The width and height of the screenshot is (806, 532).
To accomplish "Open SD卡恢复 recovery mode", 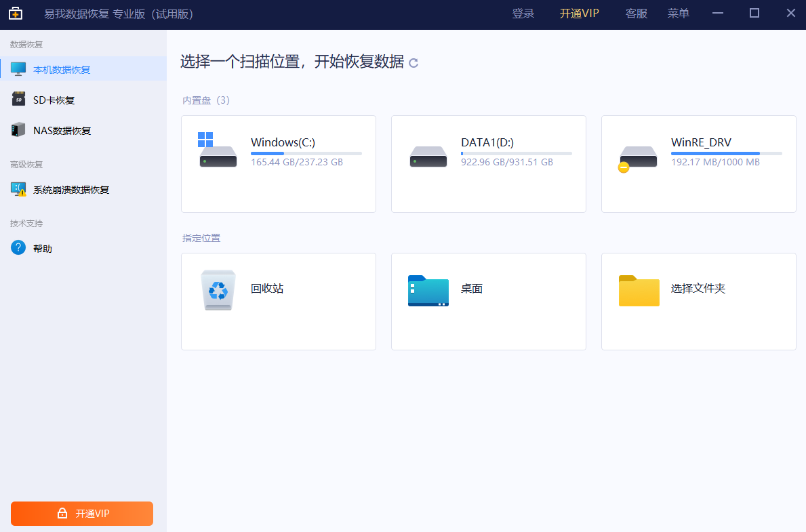I will click(x=56, y=99).
